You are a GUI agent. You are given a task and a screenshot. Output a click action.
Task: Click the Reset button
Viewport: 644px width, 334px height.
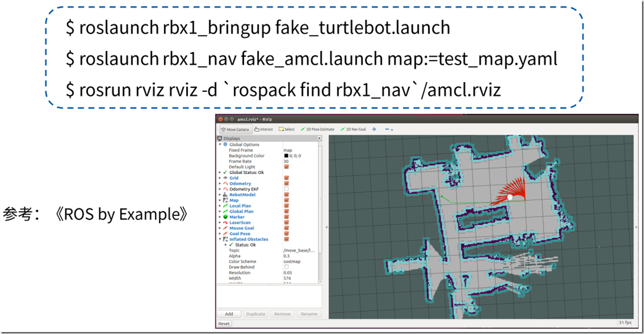point(224,323)
